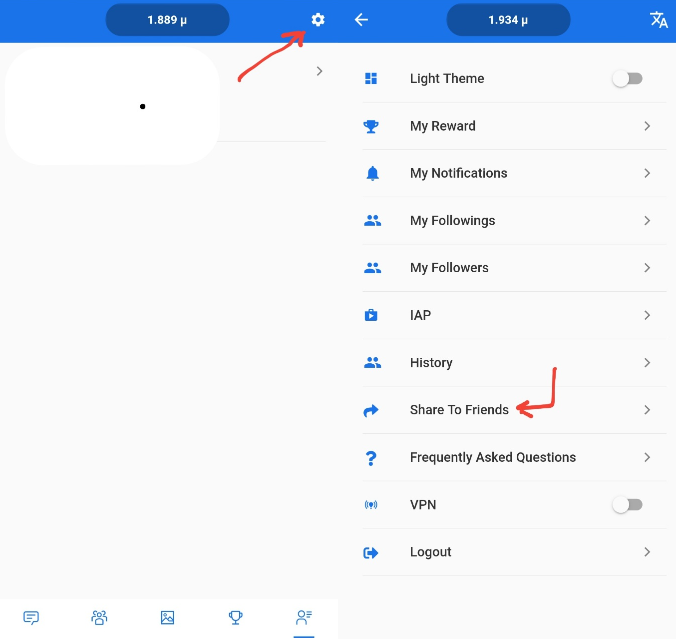Click the Light Theme grid icon
Image resolution: width=676 pixels, height=640 pixels.
(371, 78)
